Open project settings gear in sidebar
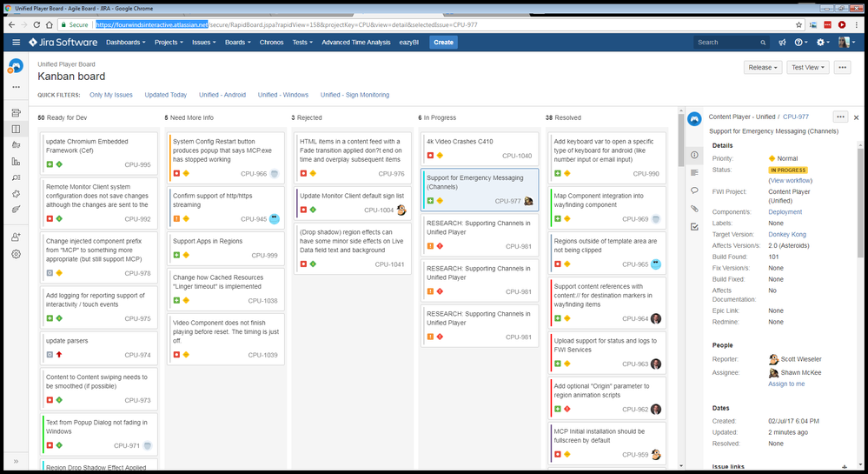 tap(16, 254)
